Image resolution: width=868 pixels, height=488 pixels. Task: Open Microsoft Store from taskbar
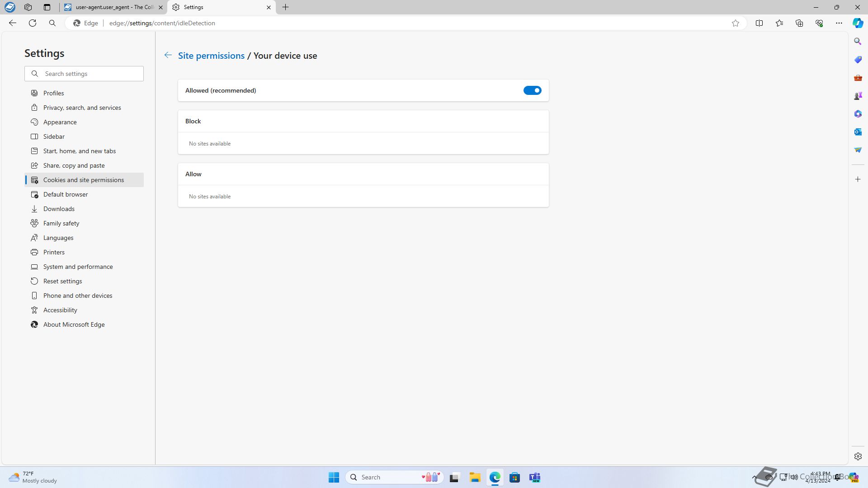[x=514, y=477]
